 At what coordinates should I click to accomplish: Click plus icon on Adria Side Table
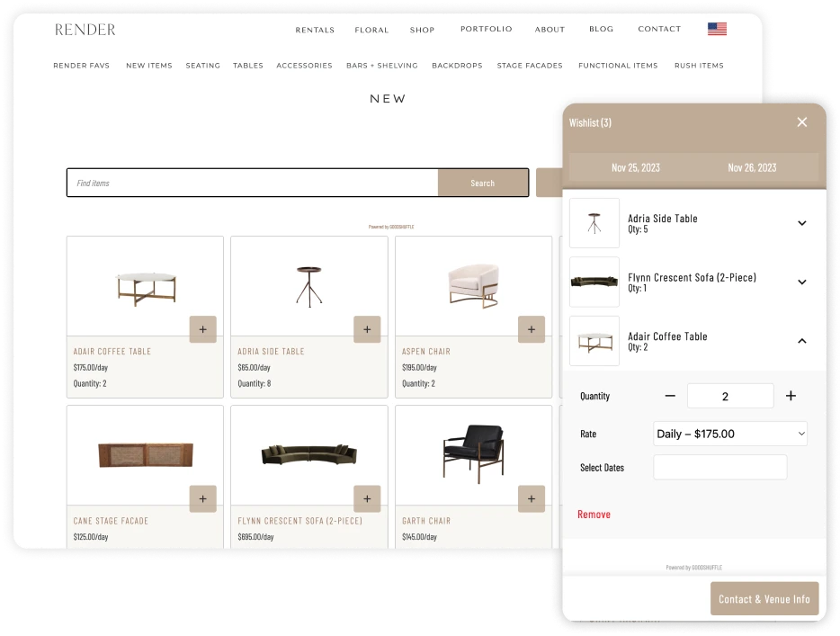tap(367, 329)
